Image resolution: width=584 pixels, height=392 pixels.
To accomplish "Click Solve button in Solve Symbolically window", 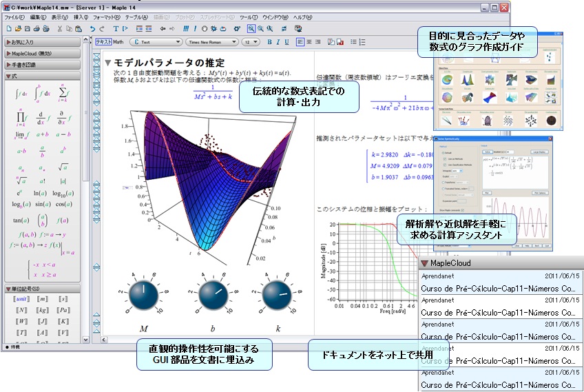I will [x=488, y=152].
